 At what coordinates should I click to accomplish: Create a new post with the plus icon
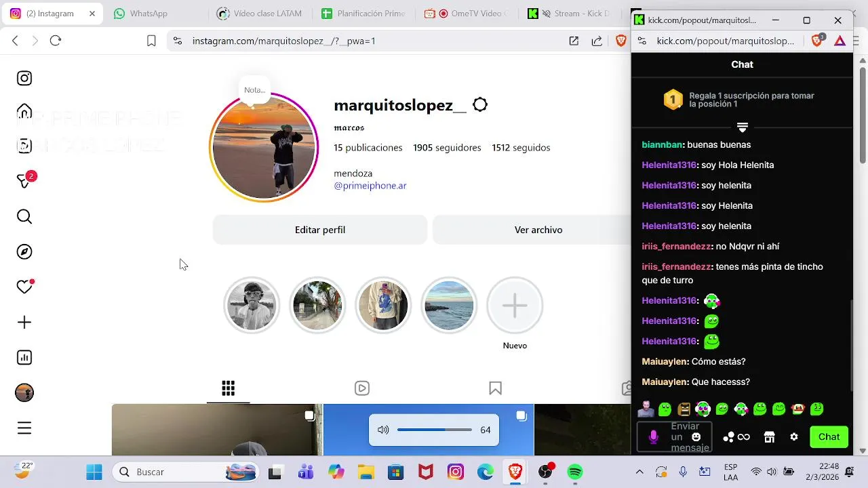click(x=24, y=323)
